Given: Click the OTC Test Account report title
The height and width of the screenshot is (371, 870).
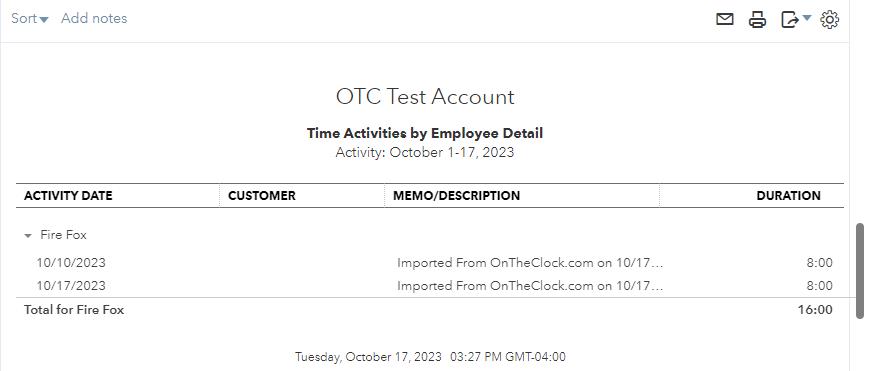Looking at the screenshot, I should point(425,97).
